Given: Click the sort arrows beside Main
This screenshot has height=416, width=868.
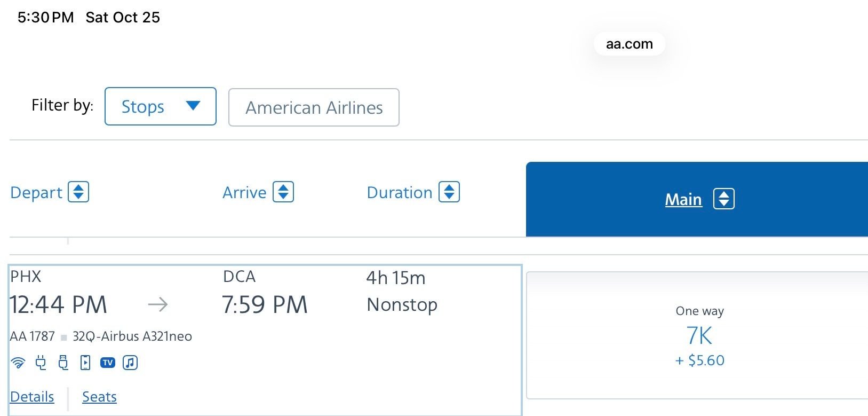Looking at the screenshot, I should [x=724, y=199].
